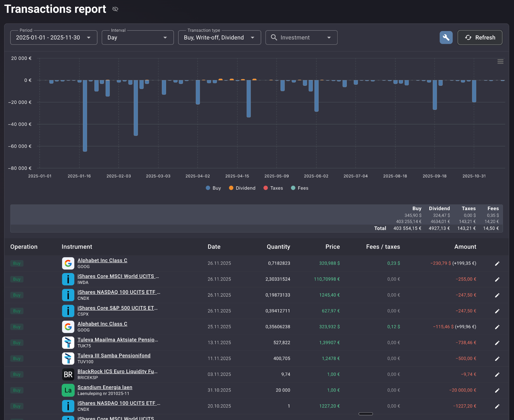Click the Date column header

(x=214, y=247)
